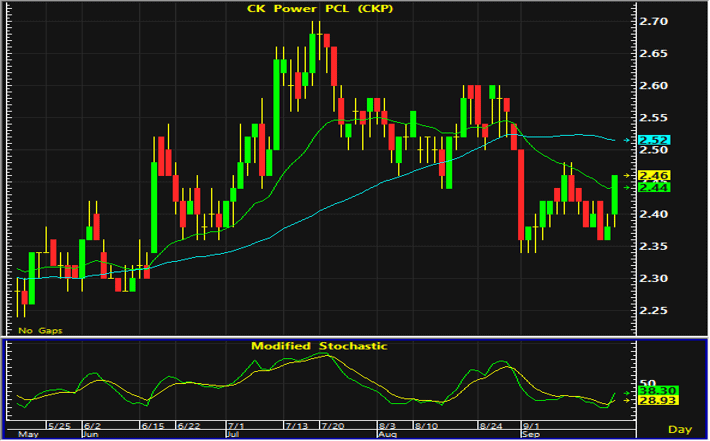
Task: Select the 7/1 date marker
Action: [235, 426]
